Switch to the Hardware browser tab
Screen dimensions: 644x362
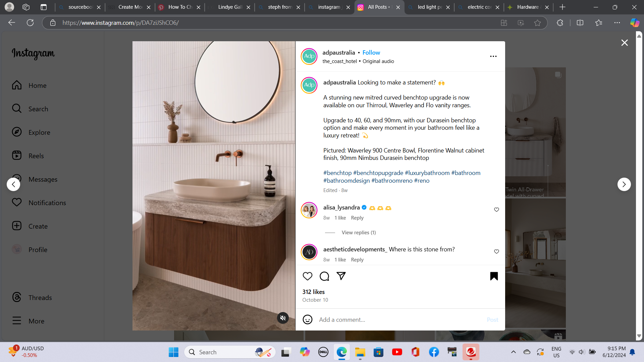click(527, 7)
